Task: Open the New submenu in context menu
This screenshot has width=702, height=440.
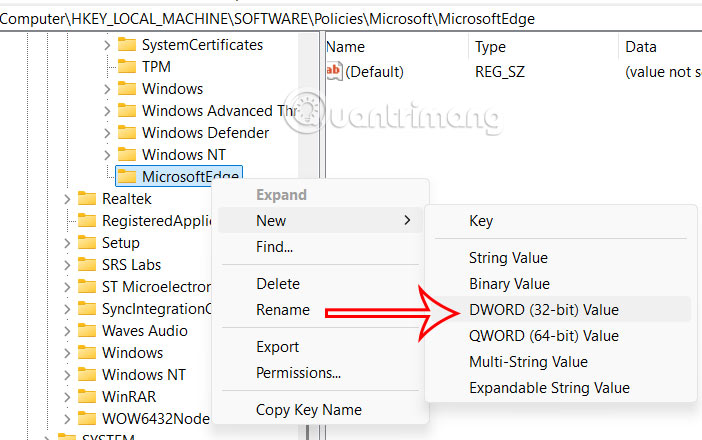Action: [x=320, y=220]
